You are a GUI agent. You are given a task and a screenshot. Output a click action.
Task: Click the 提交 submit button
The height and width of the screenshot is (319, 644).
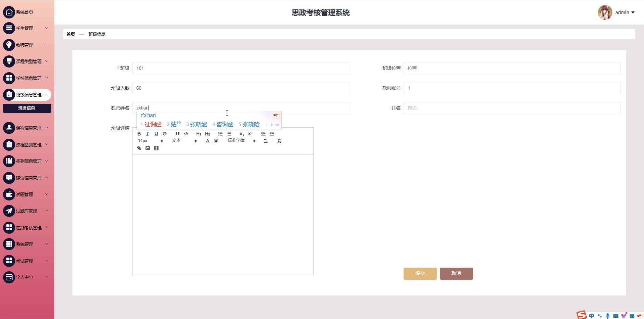point(420,273)
